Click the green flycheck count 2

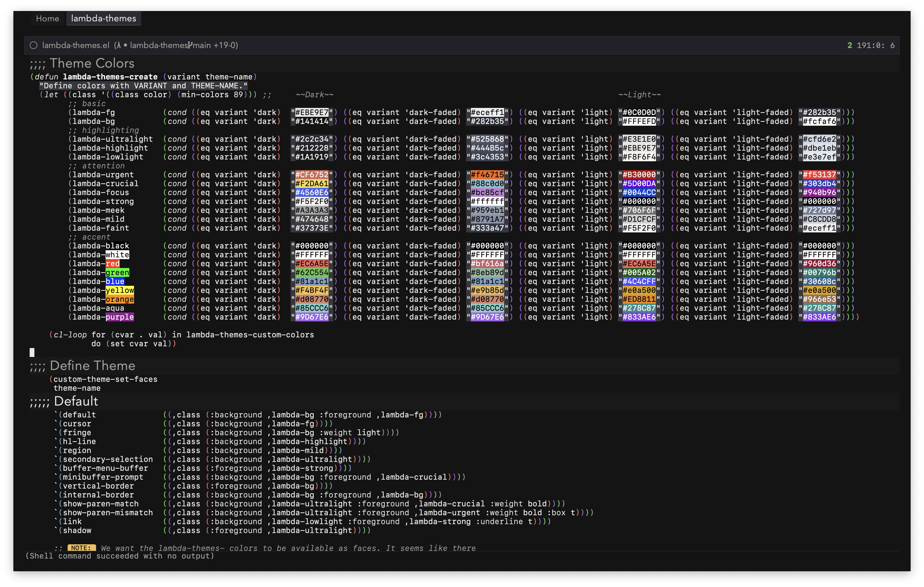tap(850, 45)
